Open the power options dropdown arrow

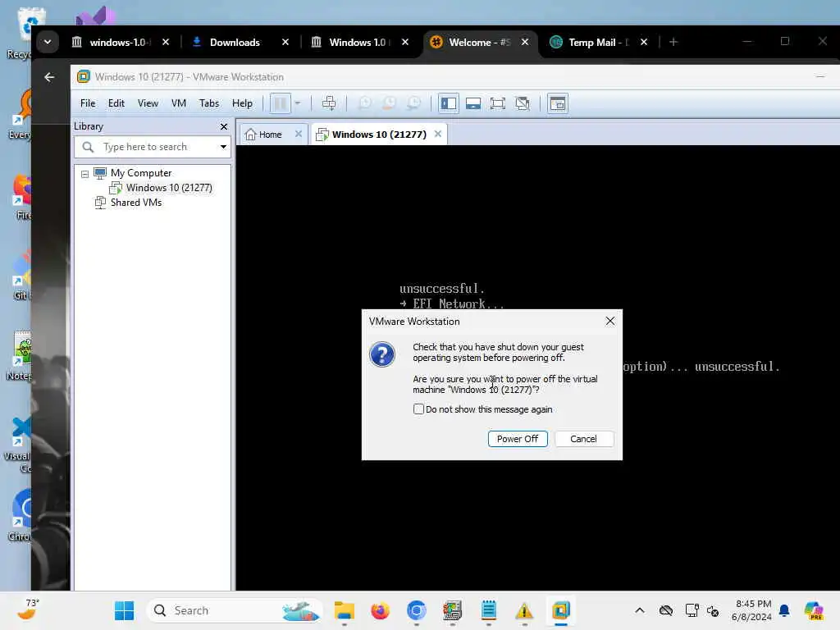point(298,103)
